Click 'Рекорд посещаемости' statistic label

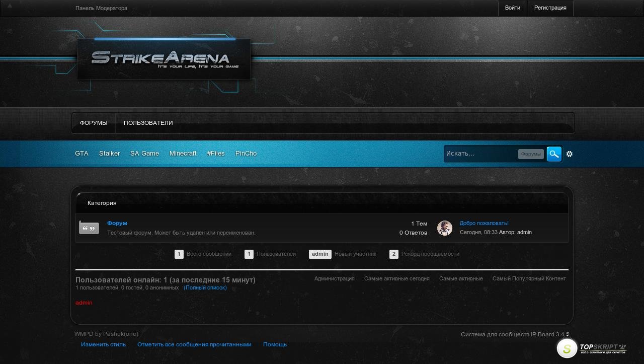pyautogui.click(x=430, y=254)
